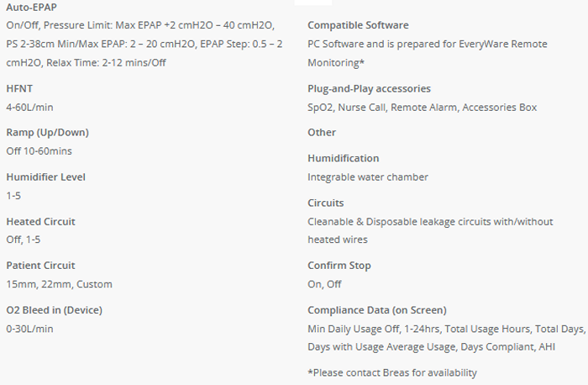This screenshot has width=588, height=385.
Task: Click the Auto-EPAP heading
Action: [x=32, y=7]
